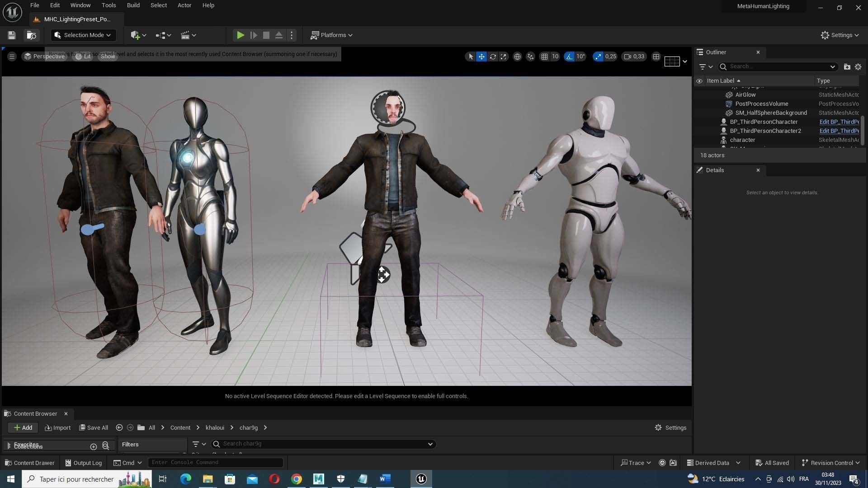Viewport: 868px width, 488px height.
Task: Click the Save current level icon
Action: (12, 35)
